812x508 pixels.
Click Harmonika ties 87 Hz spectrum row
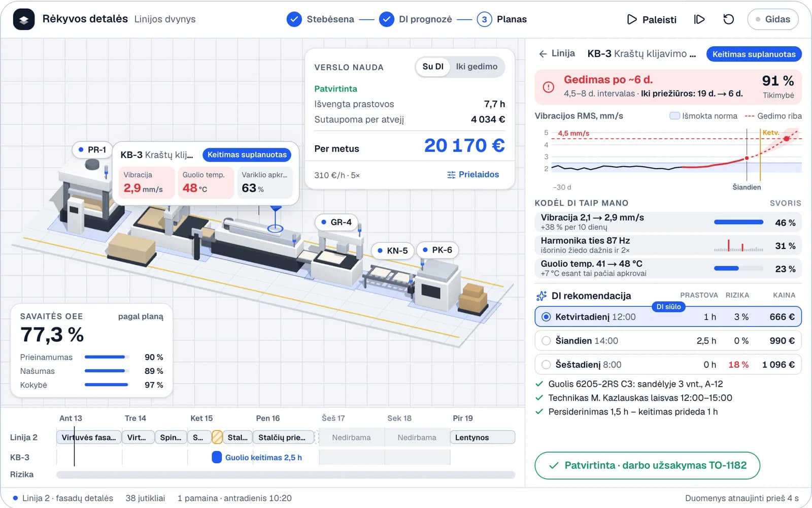(668, 245)
